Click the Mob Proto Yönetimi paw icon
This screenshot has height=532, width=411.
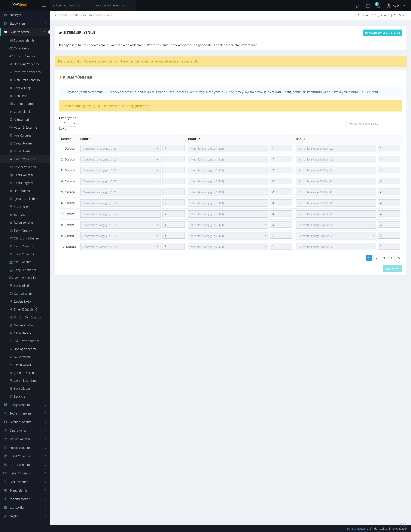(x=11, y=80)
